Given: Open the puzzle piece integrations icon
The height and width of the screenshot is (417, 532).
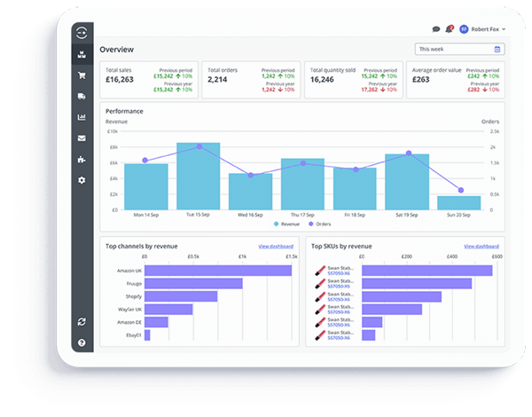Looking at the screenshot, I should tap(82, 160).
